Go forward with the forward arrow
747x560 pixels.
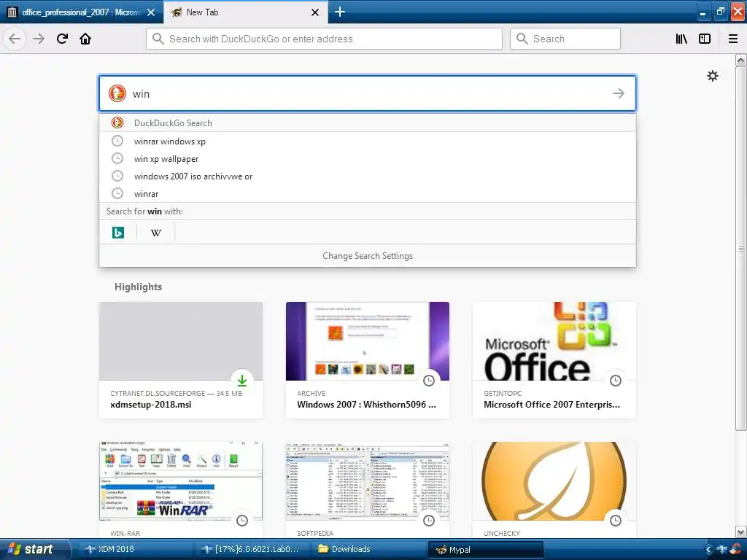click(x=39, y=39)
